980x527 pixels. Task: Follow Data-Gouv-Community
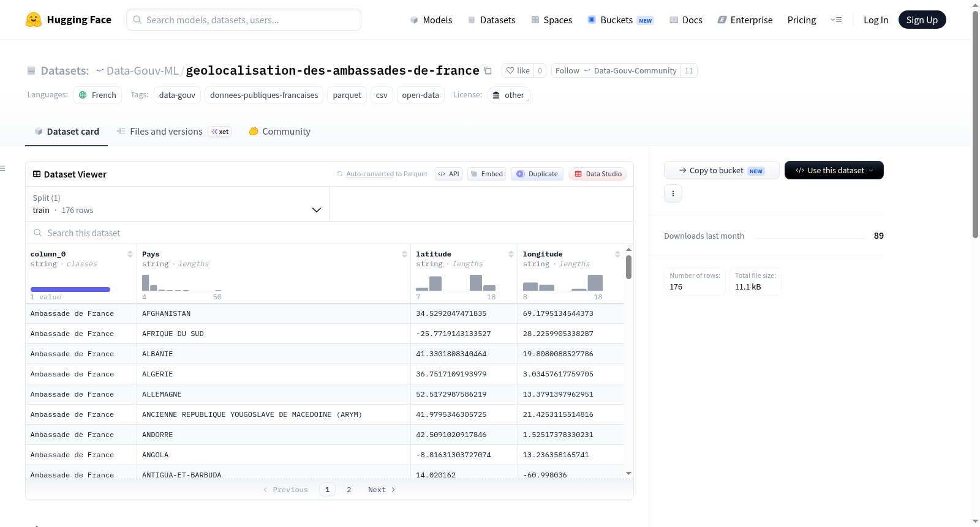[x=616, y=70]
